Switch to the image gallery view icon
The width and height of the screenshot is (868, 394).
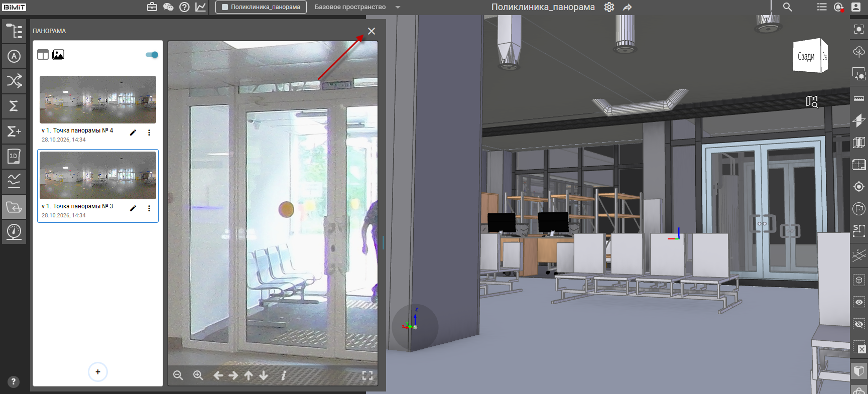coord(58,55)
